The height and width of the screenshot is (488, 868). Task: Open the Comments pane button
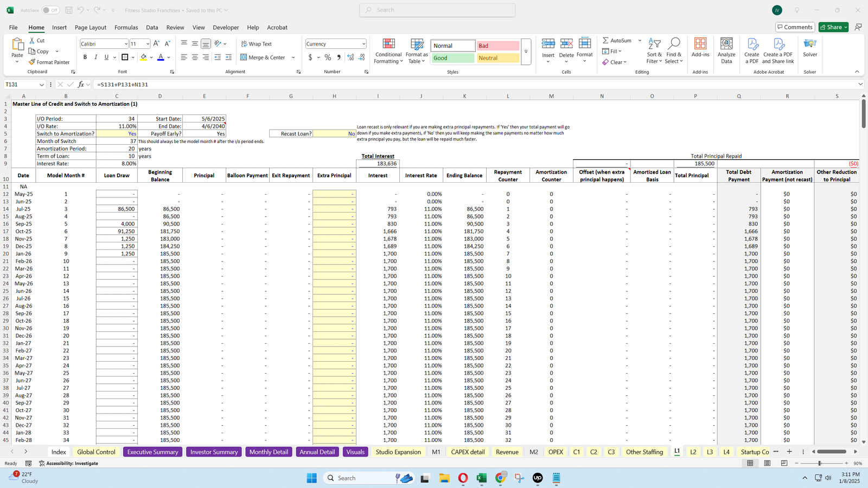pos(795,27)
